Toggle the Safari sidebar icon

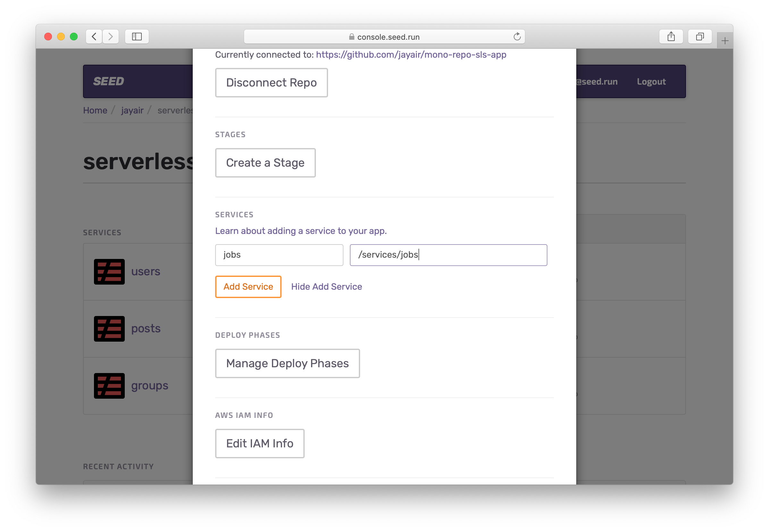coord(137,37)
